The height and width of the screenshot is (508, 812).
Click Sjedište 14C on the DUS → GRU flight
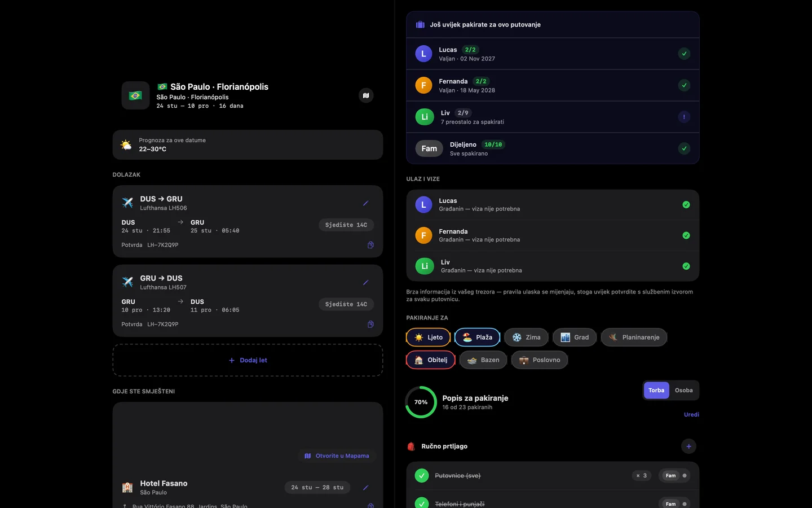(346, 225)
